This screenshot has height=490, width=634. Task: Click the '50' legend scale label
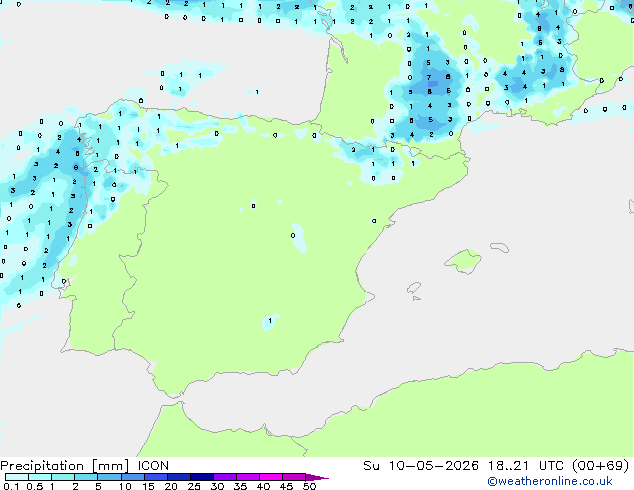[x=309, y=486]
